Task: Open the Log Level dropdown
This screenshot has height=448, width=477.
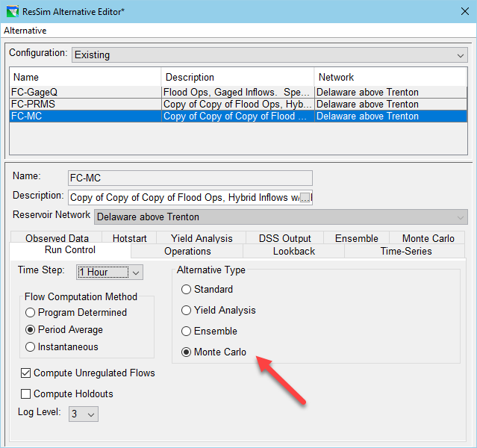Action: click(x=91, y=414)
